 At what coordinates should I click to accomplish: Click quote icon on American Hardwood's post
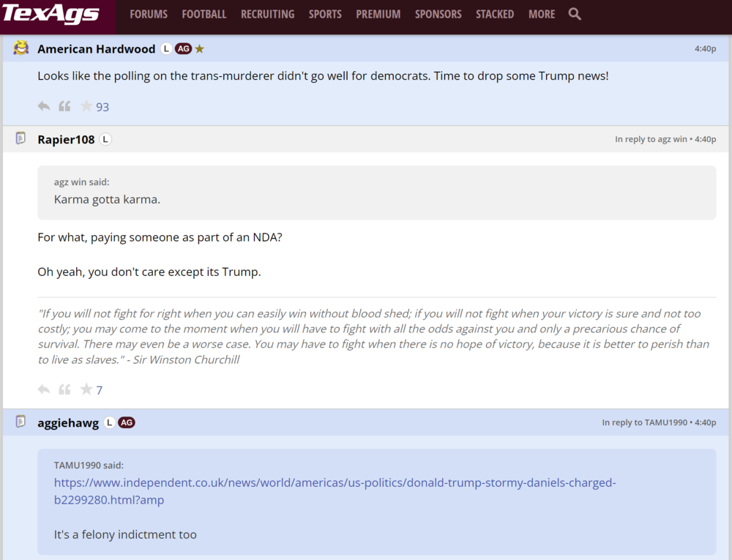(64, 106)
